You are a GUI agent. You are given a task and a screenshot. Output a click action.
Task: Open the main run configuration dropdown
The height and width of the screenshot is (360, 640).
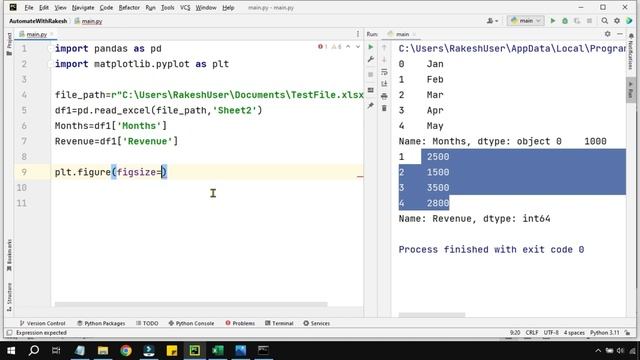coord(526,21)
